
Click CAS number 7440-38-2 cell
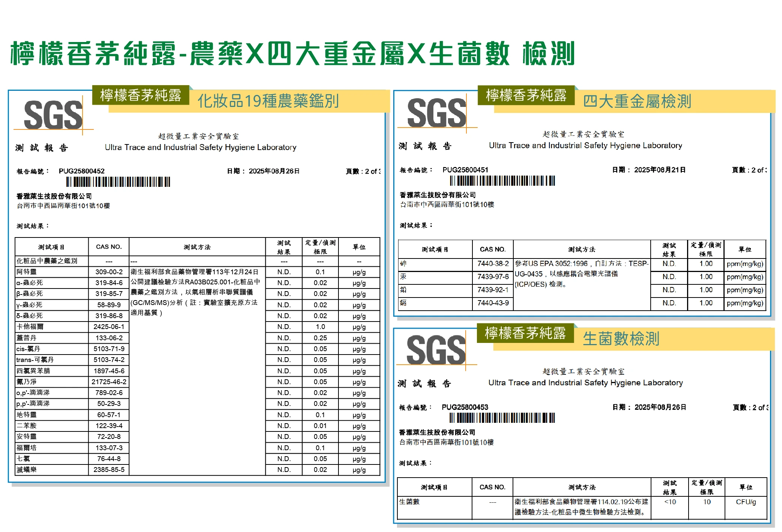pos(493,264)
